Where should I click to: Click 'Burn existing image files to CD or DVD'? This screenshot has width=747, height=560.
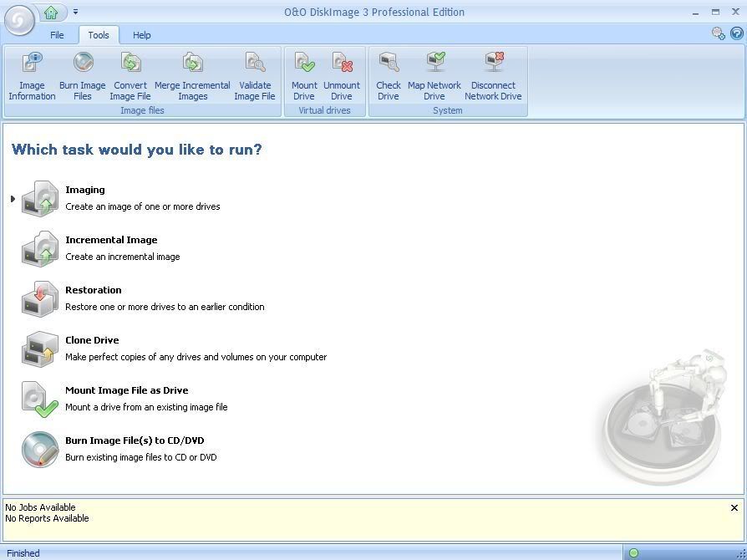[x=141, y=457]
